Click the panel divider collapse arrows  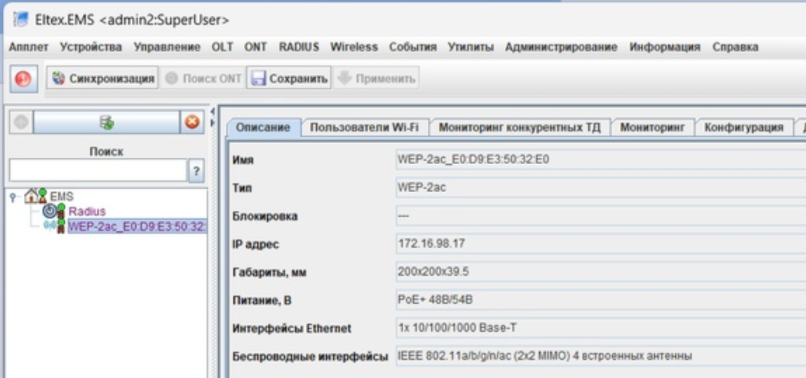[213, 118]
